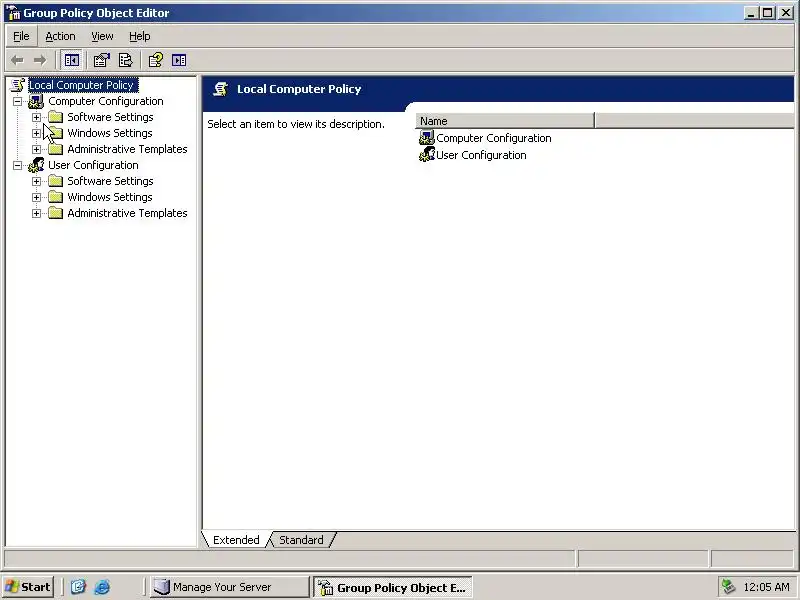Click the Help toolbar icon
Image resolution: width=800 pixels, height=600 pixels.
(156, 60)
